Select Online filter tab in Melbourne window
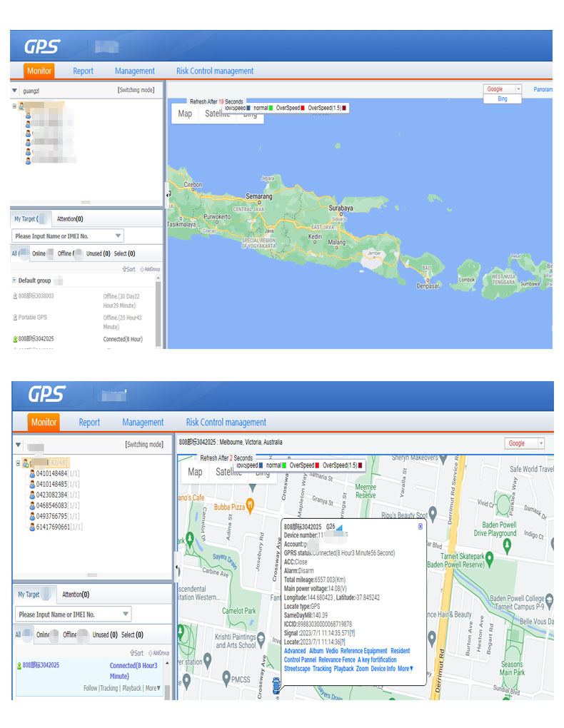This screenshot has width=564, height=728. [46, 635]
